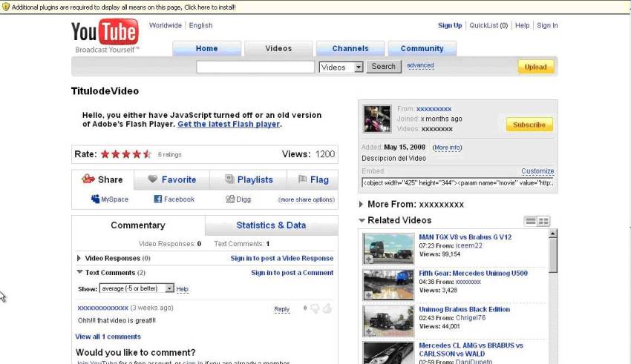Rate the video with the fifth star

[x=147, y=154]
